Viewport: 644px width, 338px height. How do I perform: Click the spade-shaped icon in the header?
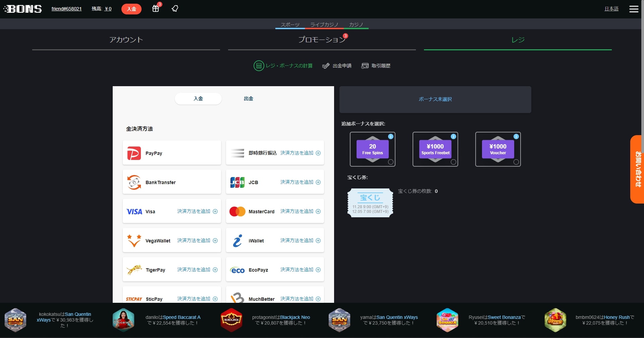(x=175, y=8)
